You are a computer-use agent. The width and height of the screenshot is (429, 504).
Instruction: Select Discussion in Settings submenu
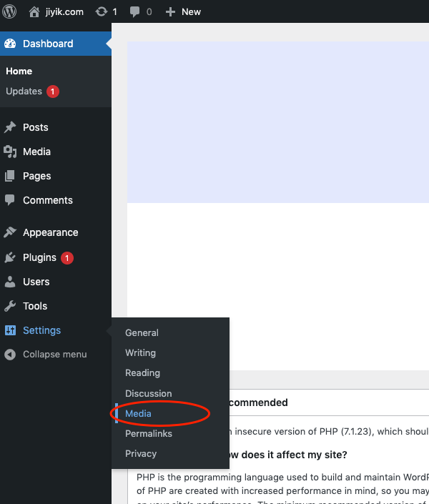coord(149,393)
